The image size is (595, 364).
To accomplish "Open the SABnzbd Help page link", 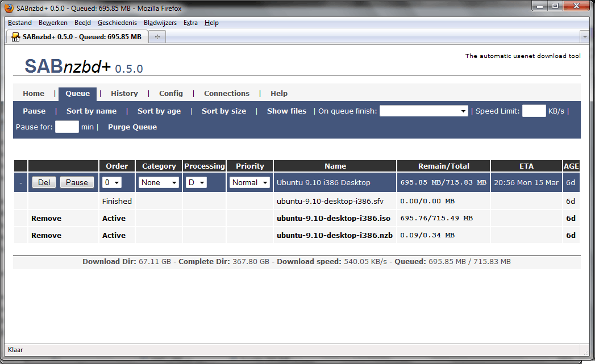I will pyautogui.click(x=279, y=93).
